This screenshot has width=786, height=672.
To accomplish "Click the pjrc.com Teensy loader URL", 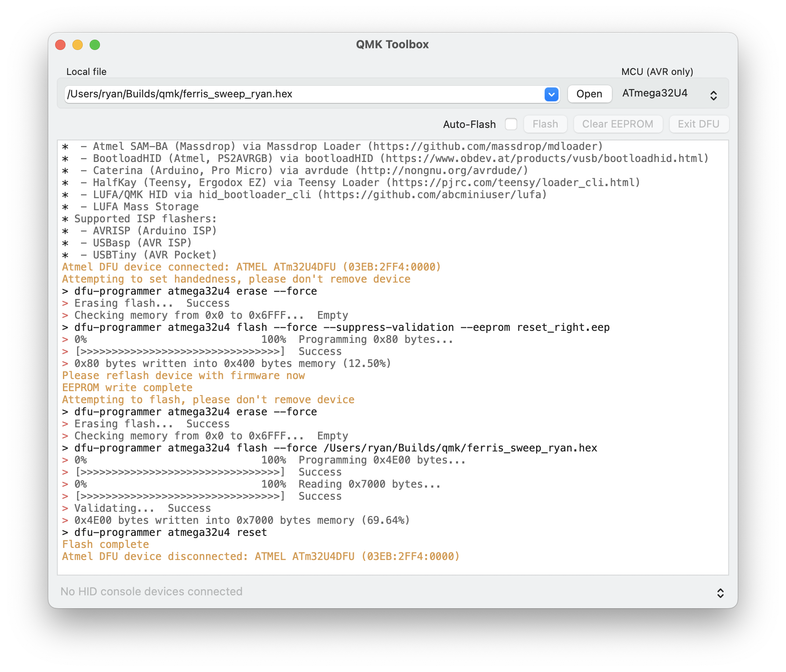I will pyautogui.click(x=513, y=183).
